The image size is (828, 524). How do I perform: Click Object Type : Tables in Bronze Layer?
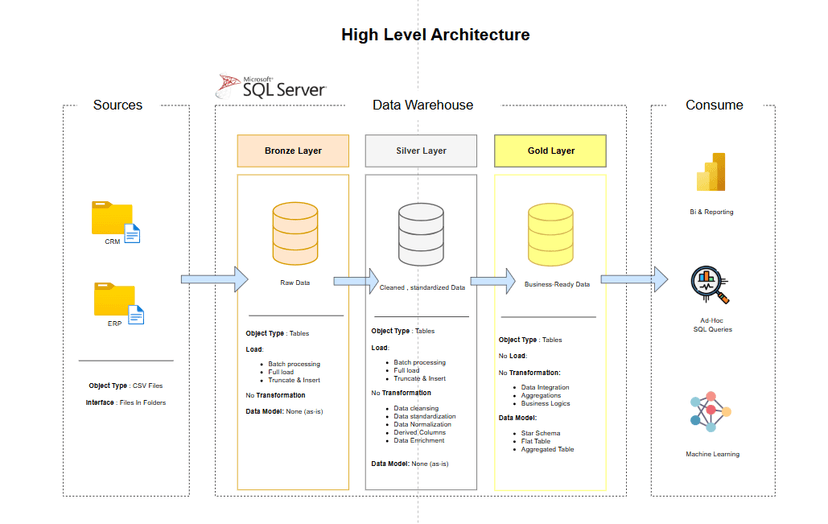pyautogui.click(x=277, y=333)
